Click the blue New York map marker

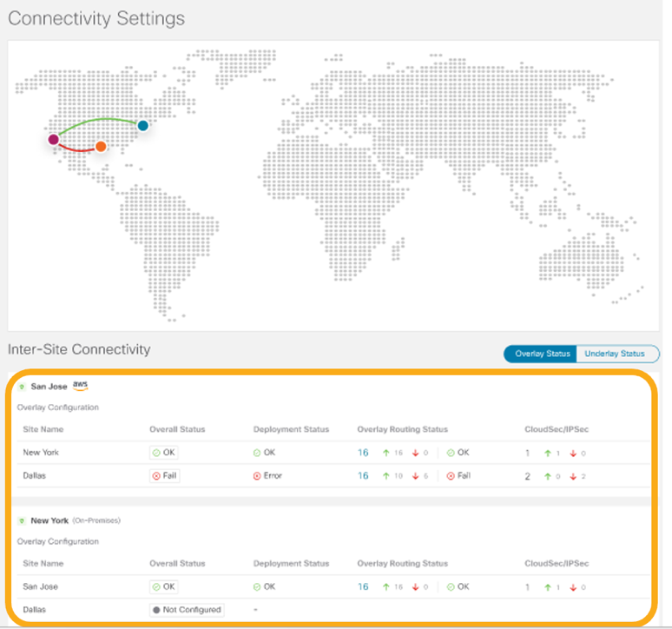(x=143, y=126)
